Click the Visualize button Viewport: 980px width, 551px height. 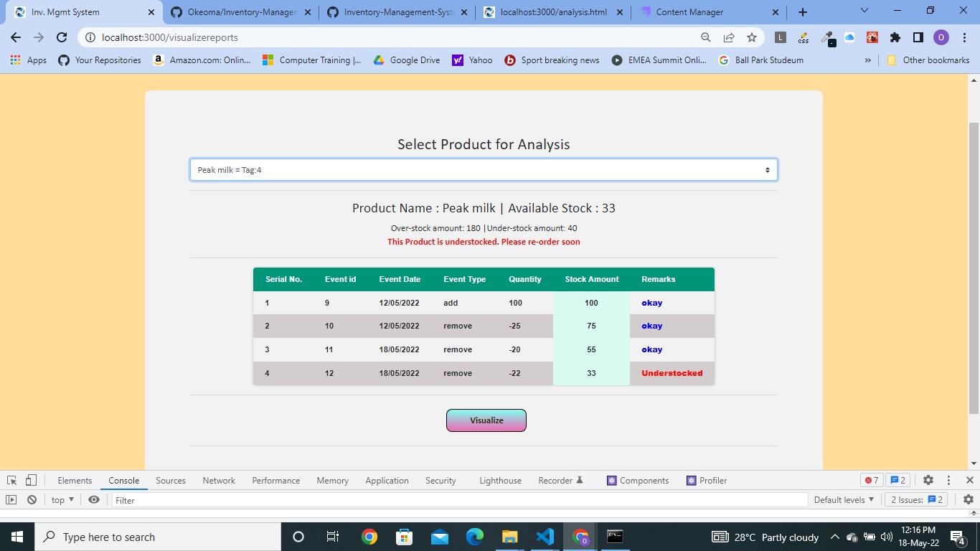click(486, 420)
